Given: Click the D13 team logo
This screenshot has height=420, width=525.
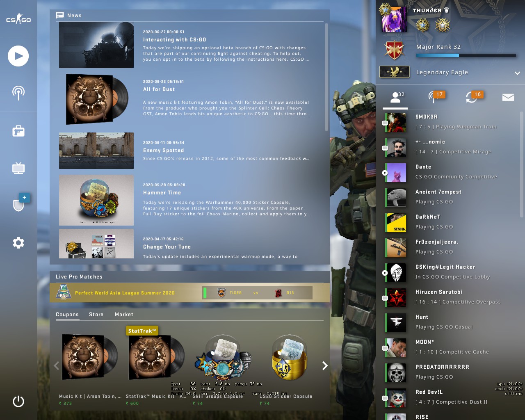Looking at the screenshot, I should tap(278, 293).
